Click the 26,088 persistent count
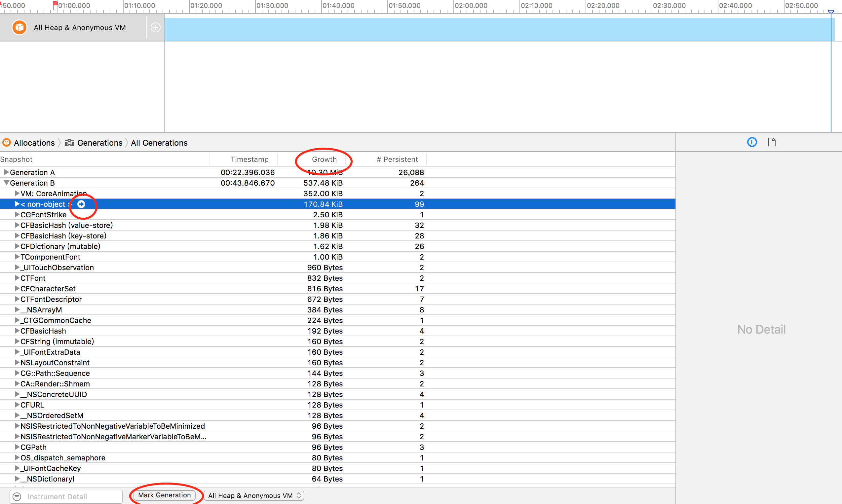This screenshot has width=842, height=504. (x=411, y=172)
